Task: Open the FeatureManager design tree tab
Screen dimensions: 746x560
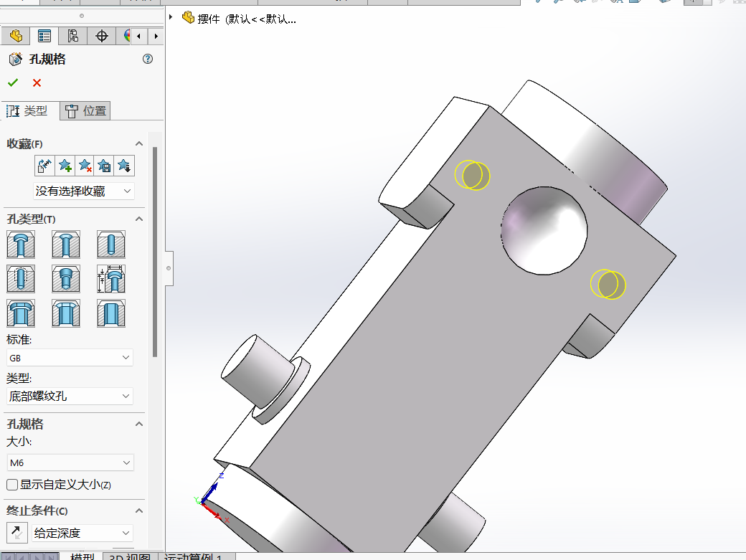Action: (x=16, y=36)
